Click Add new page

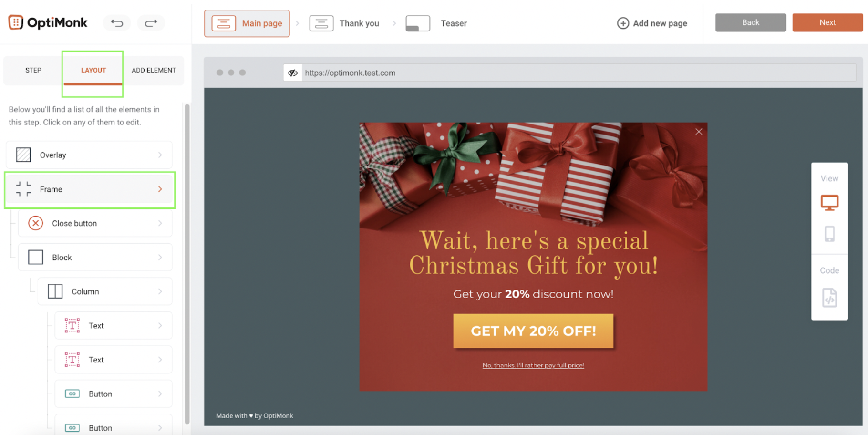pyautogui.click(x=652, y=23)
